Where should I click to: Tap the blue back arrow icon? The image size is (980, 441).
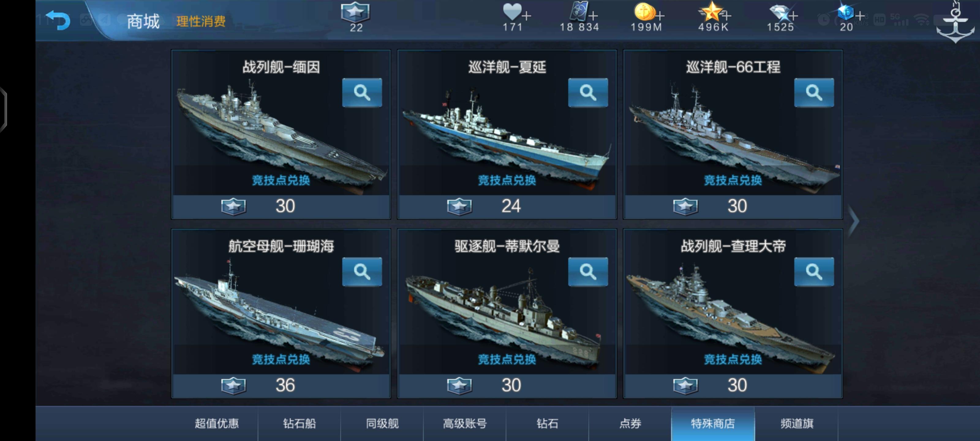pyautogui.click(x=58, y=20)
